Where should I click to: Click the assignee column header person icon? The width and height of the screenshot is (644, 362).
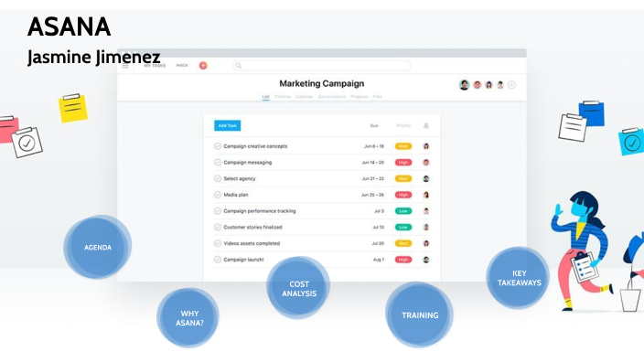click(426, 125)
